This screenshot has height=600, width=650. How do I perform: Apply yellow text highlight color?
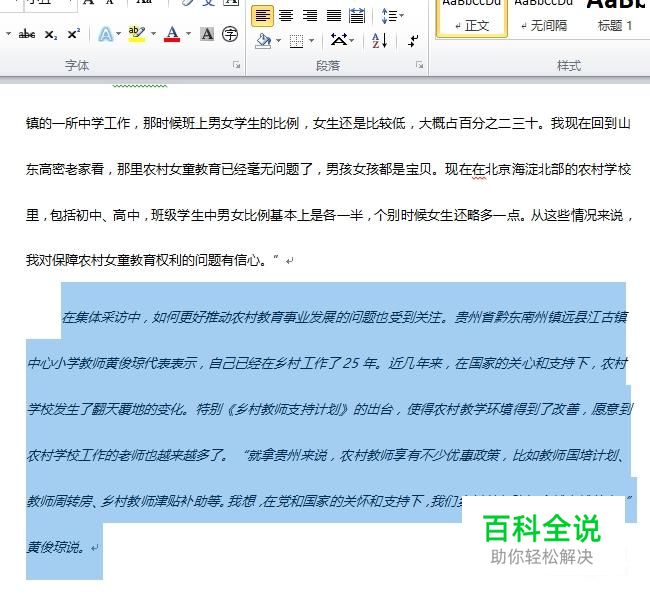click(x=137, y=34)
